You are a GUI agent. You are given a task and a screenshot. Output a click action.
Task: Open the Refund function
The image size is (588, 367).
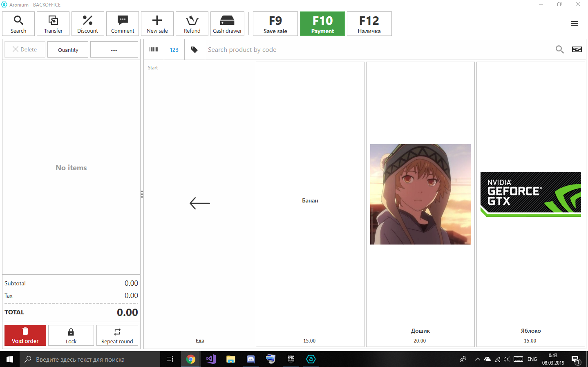coord(192,24)
